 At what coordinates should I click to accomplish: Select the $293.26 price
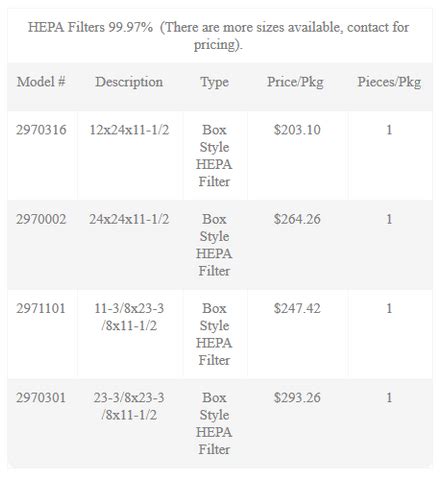click(297, 398)
